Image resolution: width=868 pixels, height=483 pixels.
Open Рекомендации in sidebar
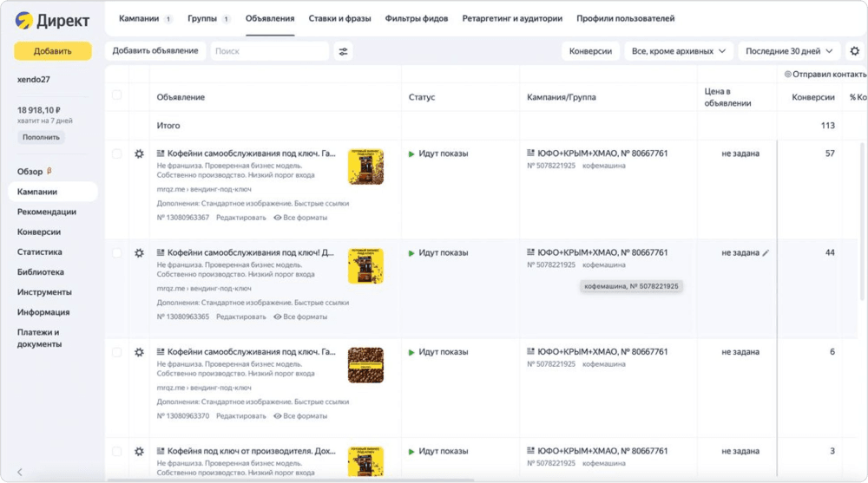(47, 212)
